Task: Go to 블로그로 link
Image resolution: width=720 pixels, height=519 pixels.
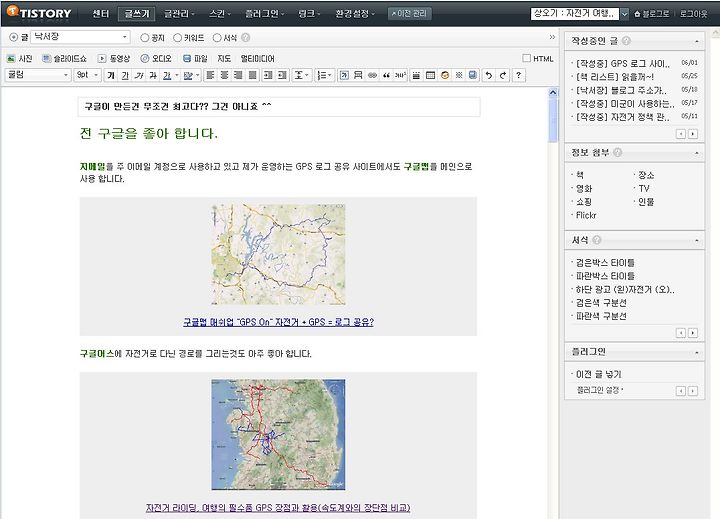Action: [x=652, y=14]
